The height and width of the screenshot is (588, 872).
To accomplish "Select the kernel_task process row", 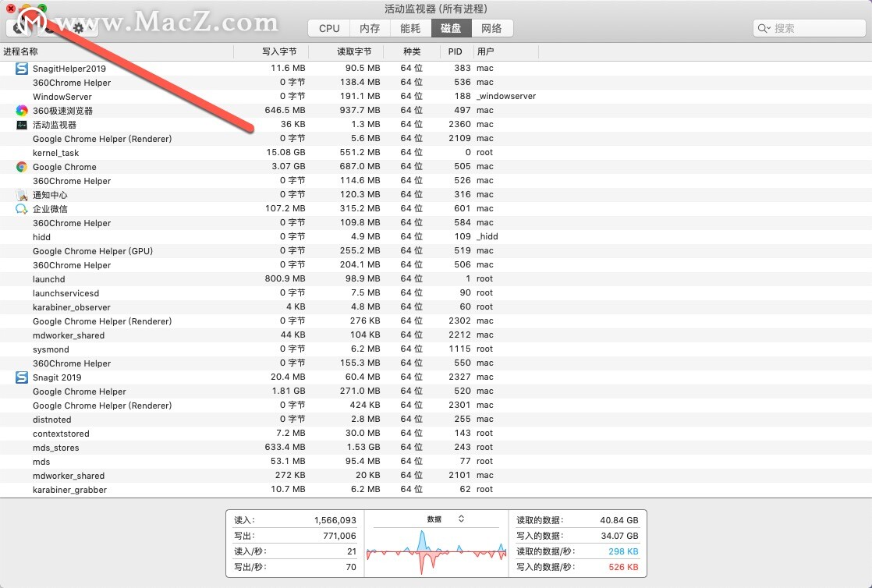I will (x=436, y=152).
